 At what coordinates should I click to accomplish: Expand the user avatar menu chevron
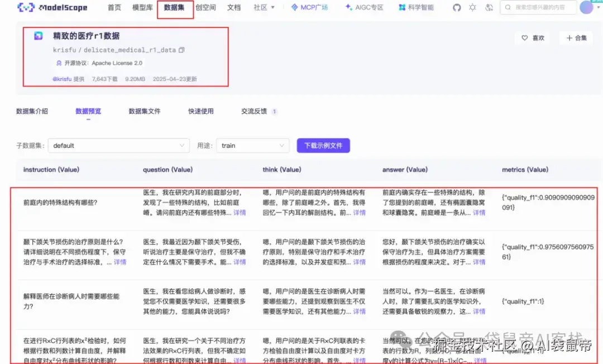tap(597, 8)
